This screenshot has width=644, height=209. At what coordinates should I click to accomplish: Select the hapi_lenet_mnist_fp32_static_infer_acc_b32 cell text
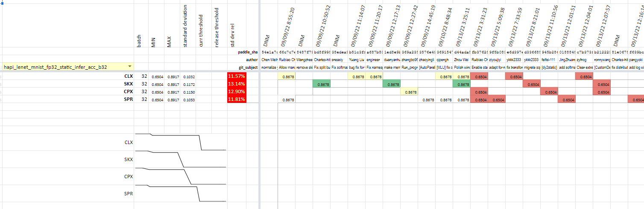tap(55, 67)
